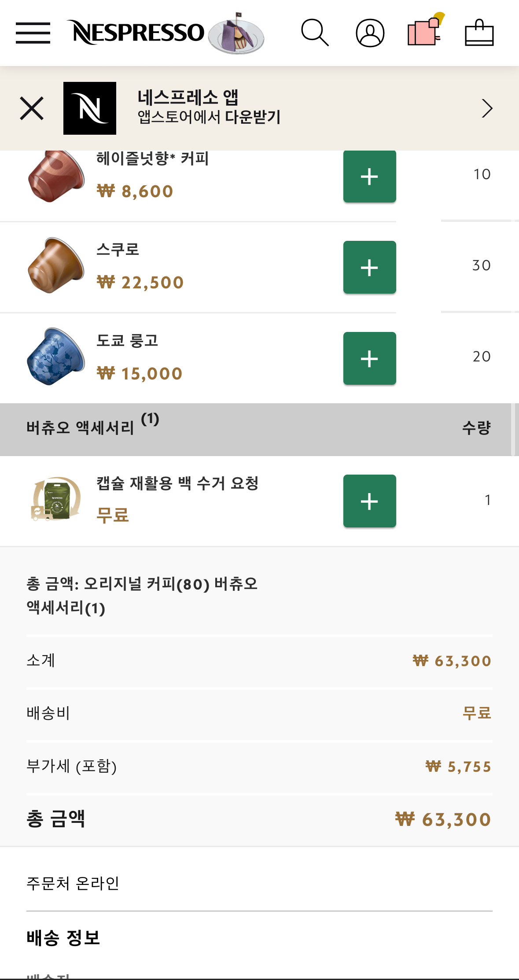The image size is (519, 980).
Task: Click the 도쿄 룽고 capsule thumbnail
Action: [56, 357]
